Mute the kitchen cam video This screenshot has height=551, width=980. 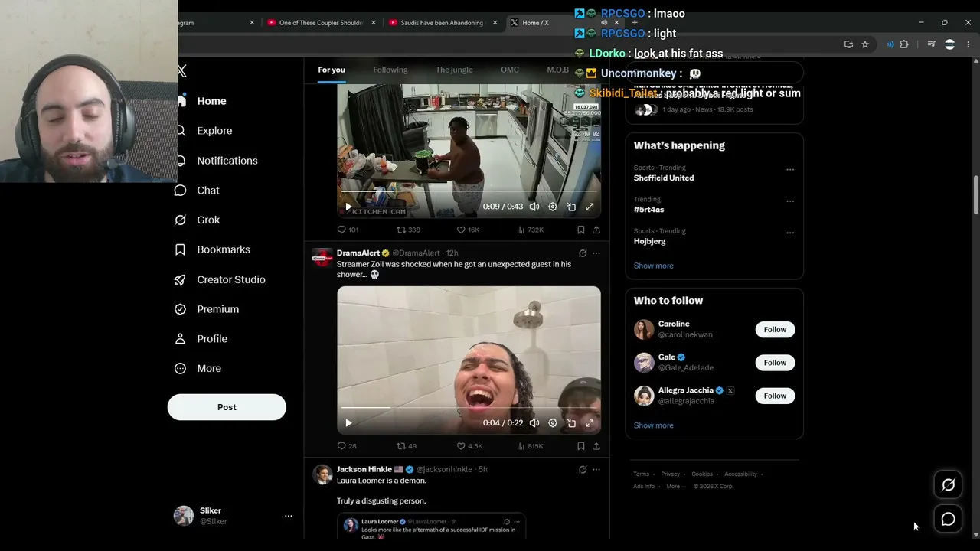(534, 207)
